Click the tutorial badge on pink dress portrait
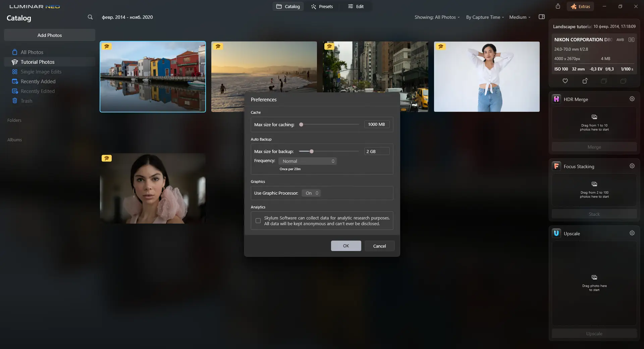Image resolution: width=644 pixels, height=349 pixels. click(107, 158)
